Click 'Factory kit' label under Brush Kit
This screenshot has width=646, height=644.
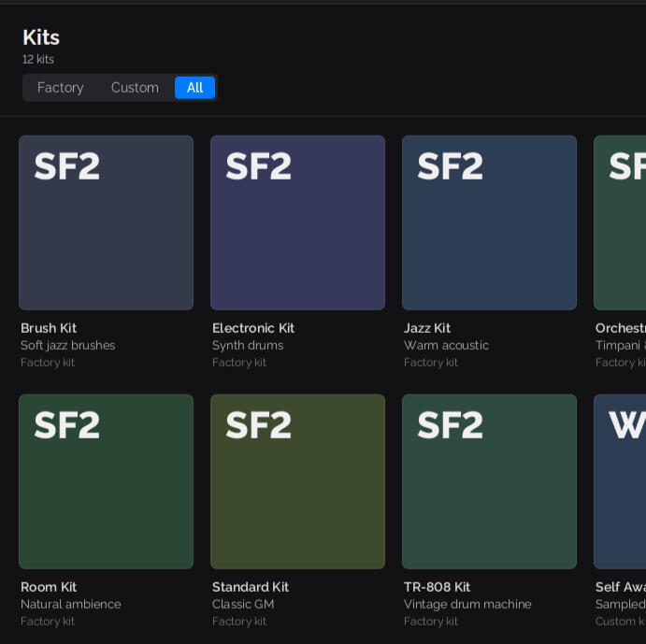(48, 363)
